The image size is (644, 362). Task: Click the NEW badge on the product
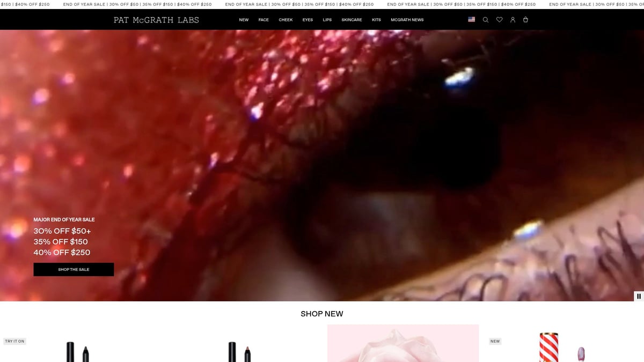(495, 341)
